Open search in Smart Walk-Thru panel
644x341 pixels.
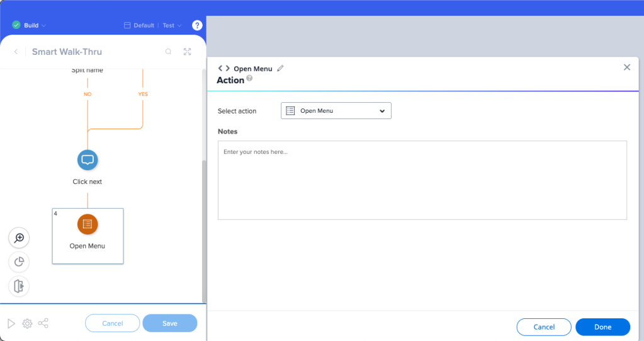(168, 52)
